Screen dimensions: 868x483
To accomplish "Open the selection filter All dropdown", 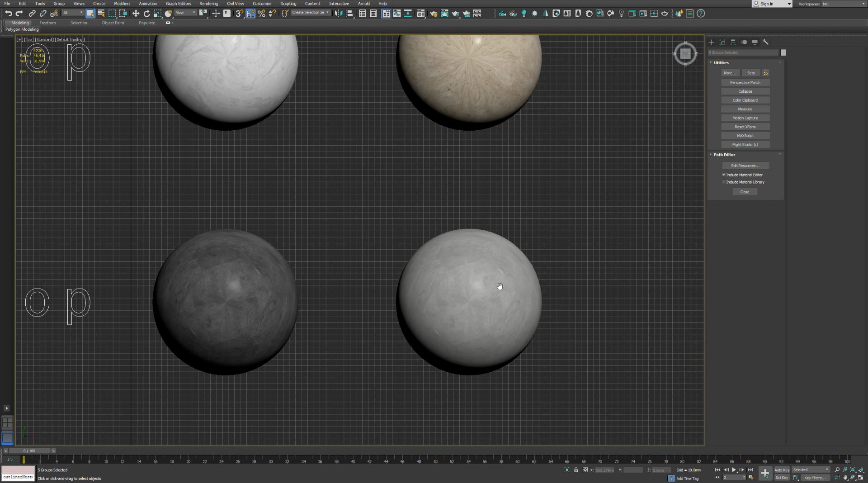I will [72, 13].
